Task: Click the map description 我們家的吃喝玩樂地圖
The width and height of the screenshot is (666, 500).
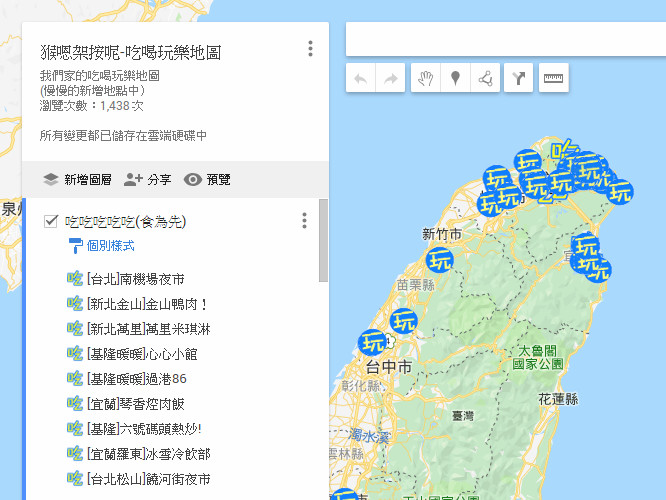Action: click(100, 76)
